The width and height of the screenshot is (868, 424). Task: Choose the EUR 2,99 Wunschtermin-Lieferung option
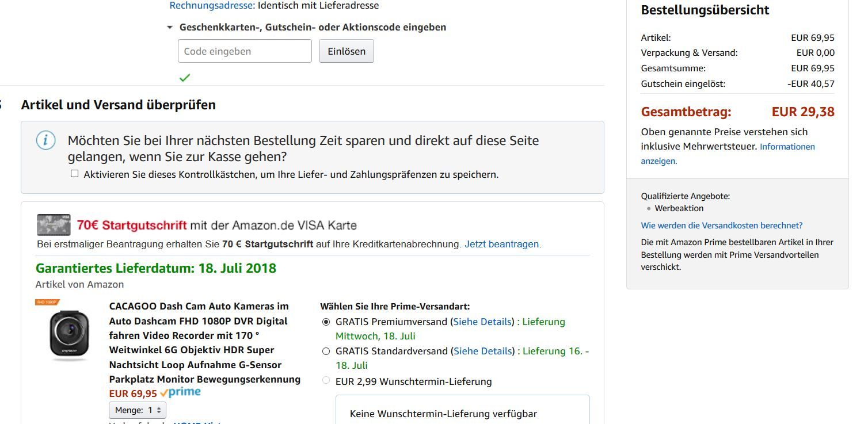(x=326, y=380)
